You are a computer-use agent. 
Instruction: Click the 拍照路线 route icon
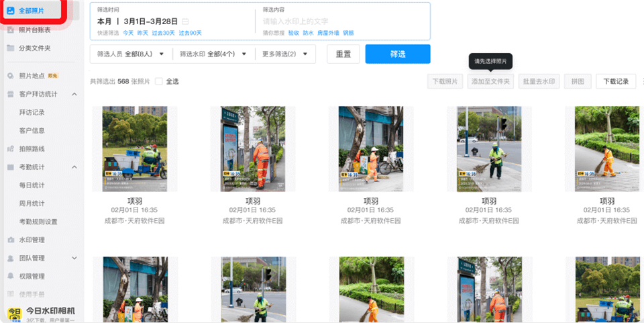point(11,149)
